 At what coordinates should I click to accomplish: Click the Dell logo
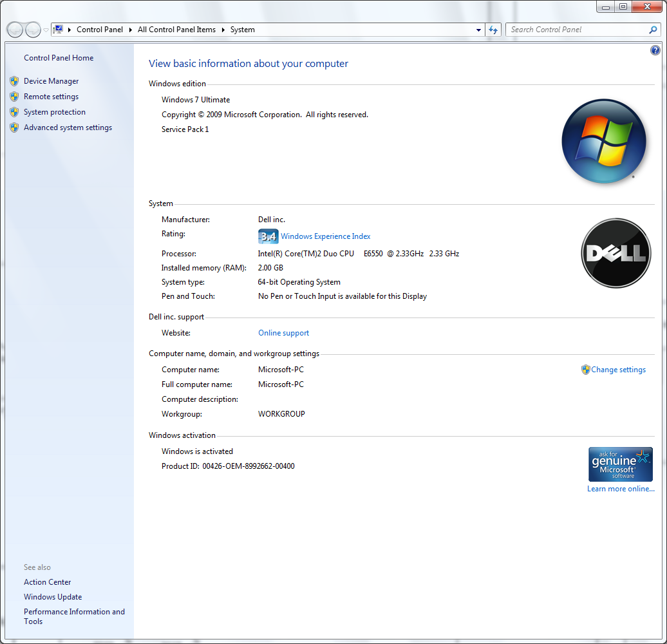pos(616,253)
